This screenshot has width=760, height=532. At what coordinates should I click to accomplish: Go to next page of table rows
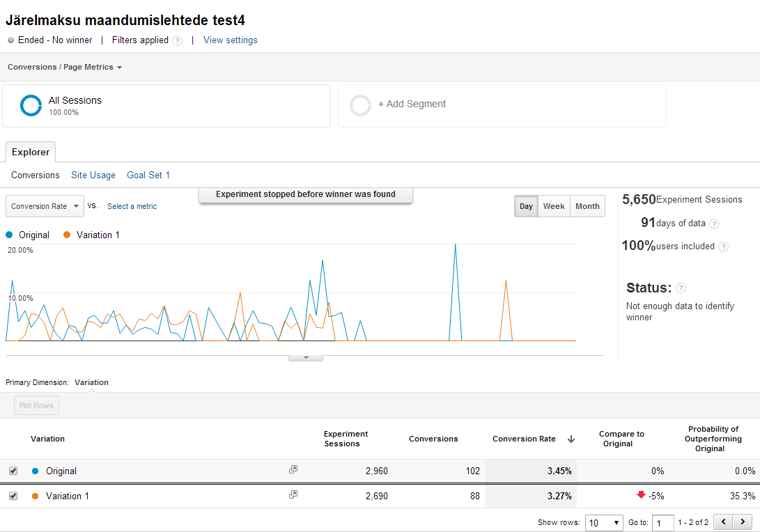click(x=743, y=522)
